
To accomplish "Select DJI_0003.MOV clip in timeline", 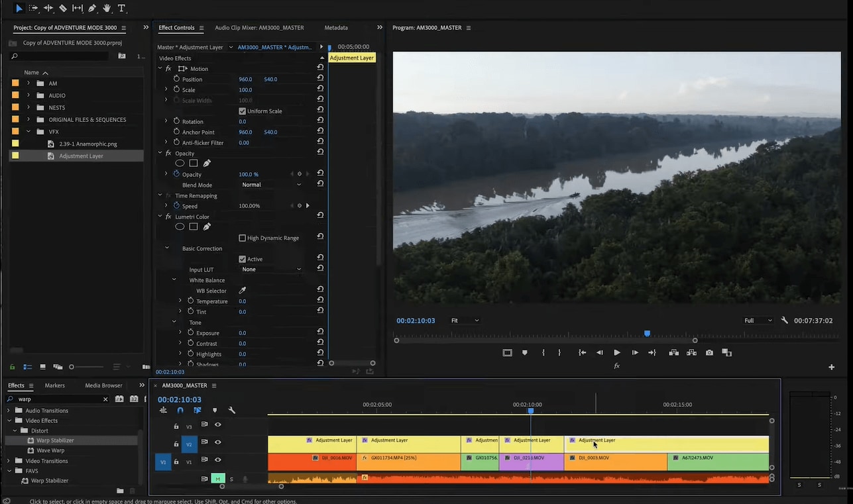I will coord(616,461).
